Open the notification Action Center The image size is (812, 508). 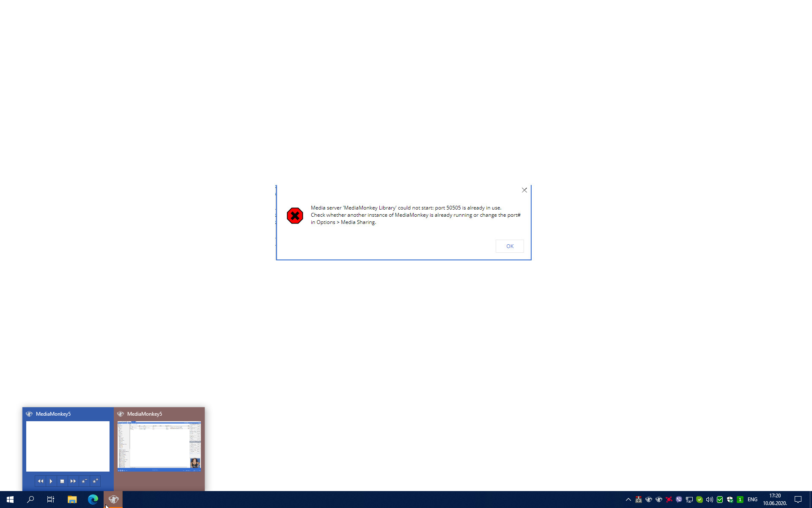798,500
